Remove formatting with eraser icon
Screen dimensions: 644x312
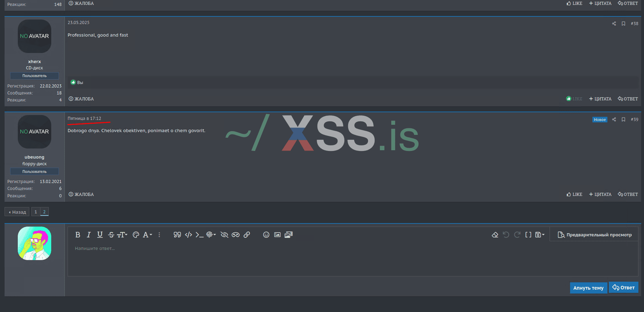coord(495,235)
